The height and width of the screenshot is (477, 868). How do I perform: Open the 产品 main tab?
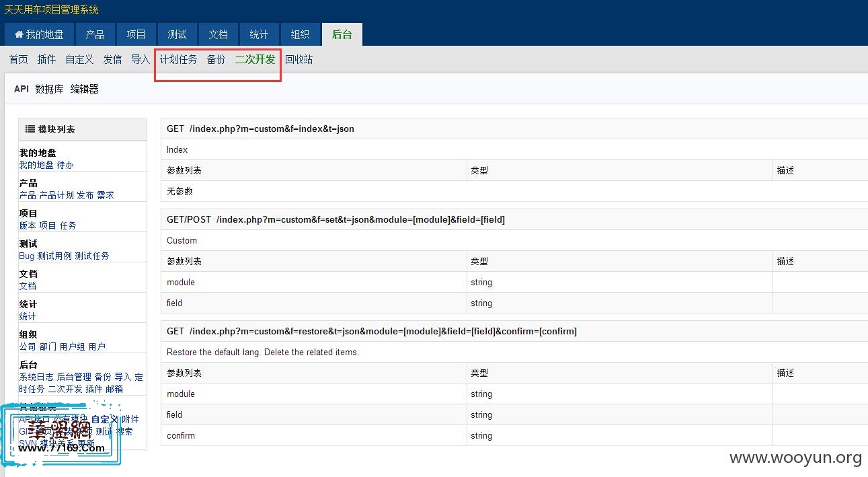95,35
